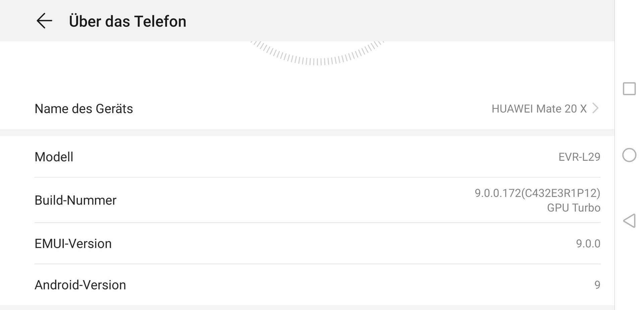The image size is (644, 310).
Task: Click the grey header bar area
Action: pos(307,20)
